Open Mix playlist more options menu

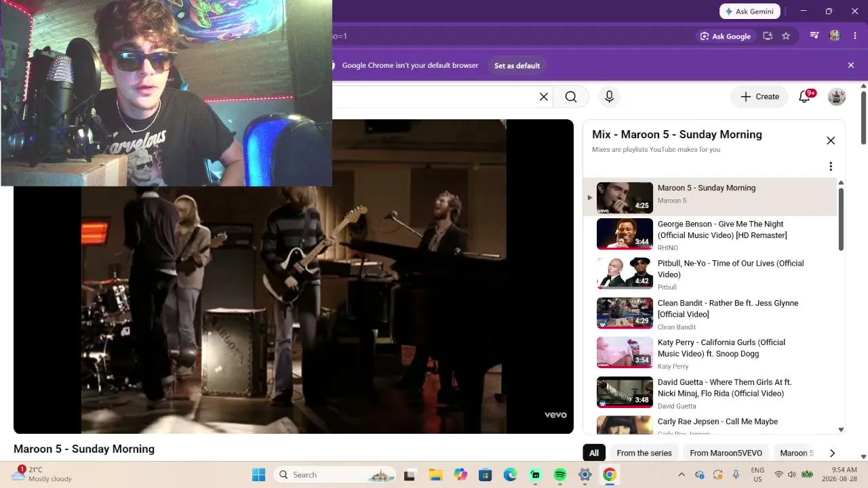831,166
